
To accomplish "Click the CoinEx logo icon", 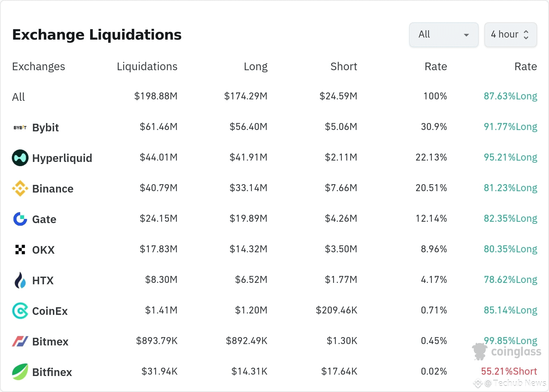I will click(x=20, y=311).
